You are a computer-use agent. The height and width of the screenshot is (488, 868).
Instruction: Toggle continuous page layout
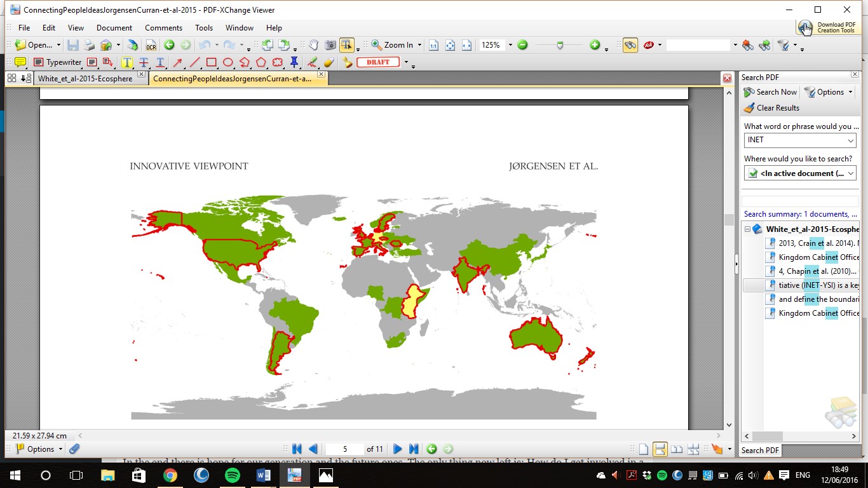point(660,449)
